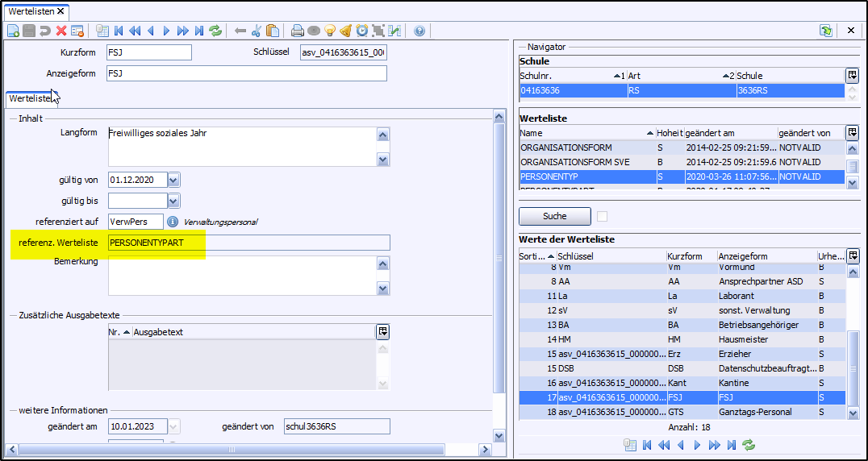Click the Kurzform input field
Screen dimensions: 868x461
pos(148,52)
